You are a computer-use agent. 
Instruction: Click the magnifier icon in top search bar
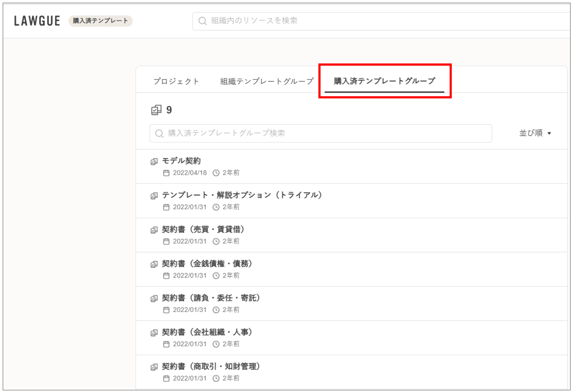[x=202, y=21]
